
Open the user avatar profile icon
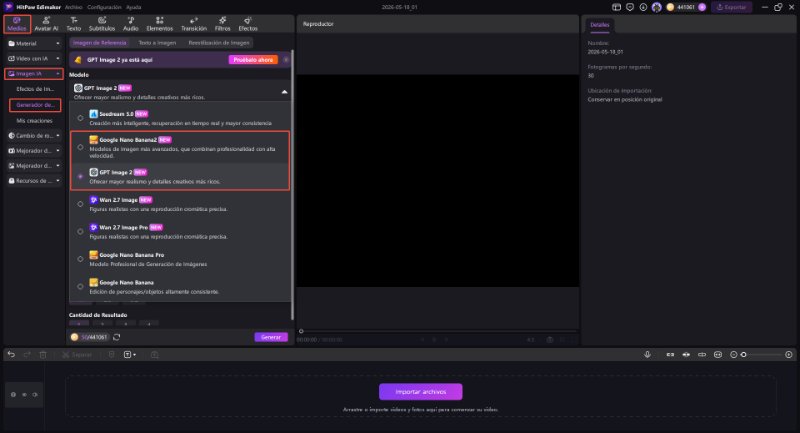click(657, 7)
